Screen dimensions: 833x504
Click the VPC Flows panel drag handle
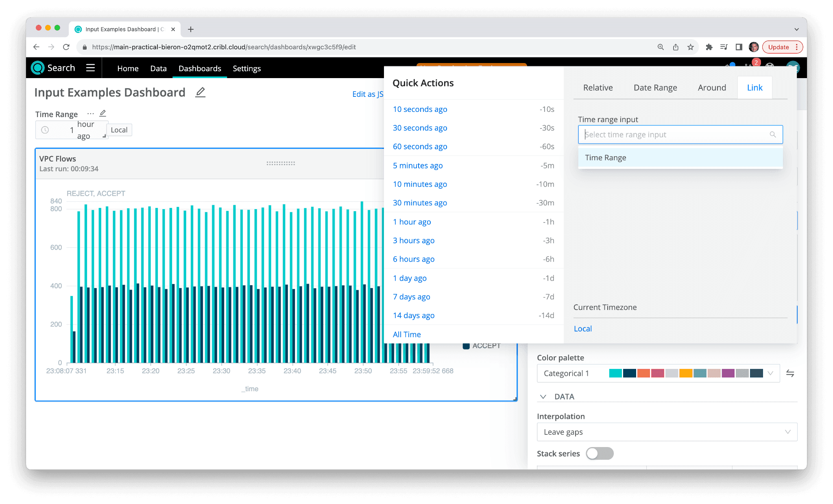pos(281,163)
